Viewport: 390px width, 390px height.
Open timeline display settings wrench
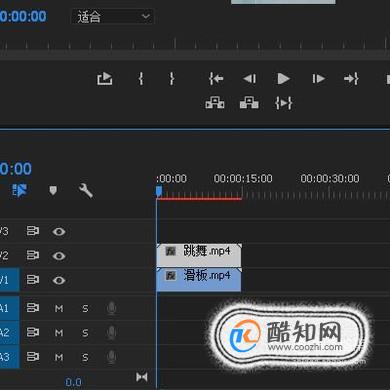pos(86,191)
